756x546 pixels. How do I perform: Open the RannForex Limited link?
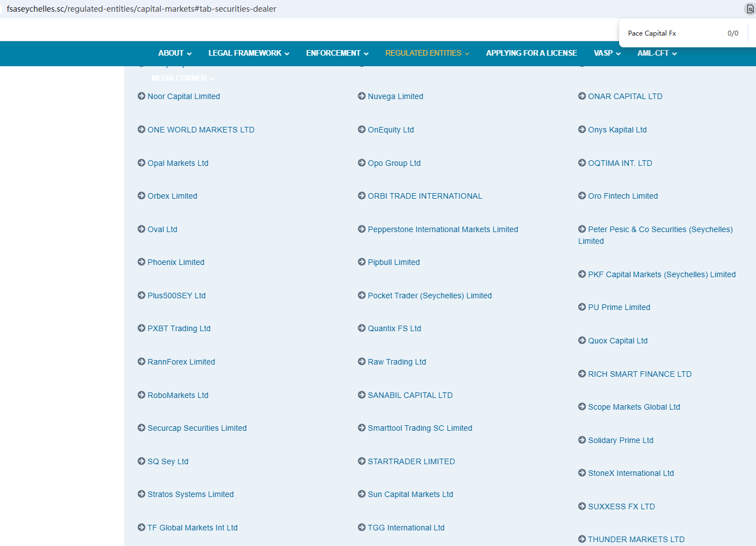tap(181, 362)
